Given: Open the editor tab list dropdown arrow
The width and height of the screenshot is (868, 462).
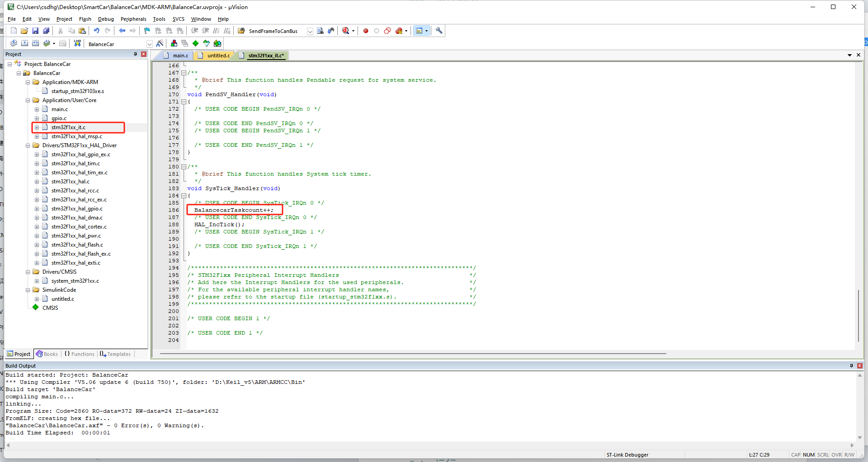Looking at the screenshot, I should click(x=849, y=55).
